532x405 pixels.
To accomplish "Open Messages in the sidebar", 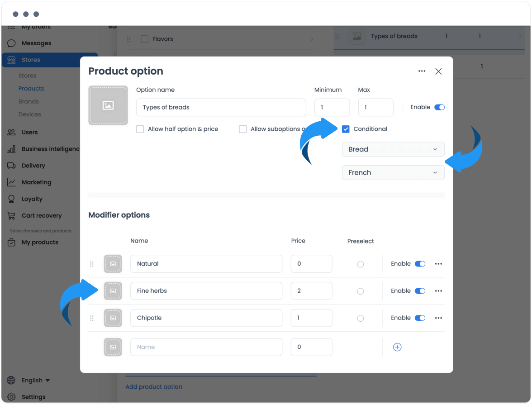I will [36, 43].
